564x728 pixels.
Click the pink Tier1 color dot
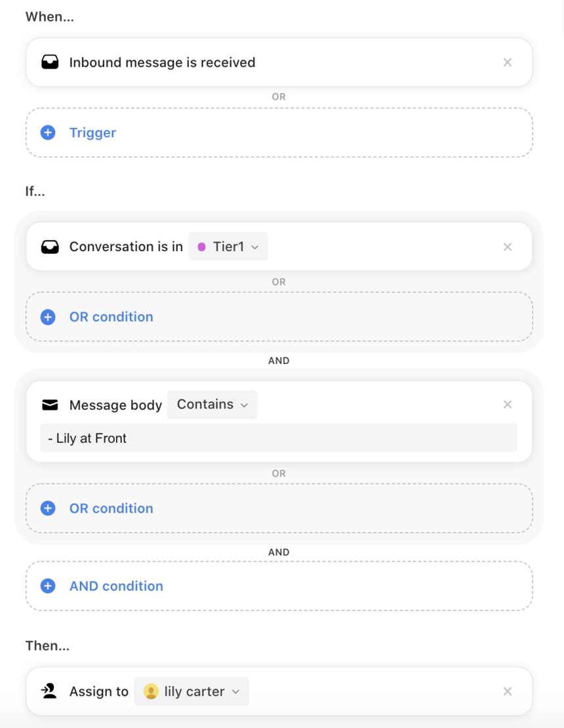tap(201, 247)
